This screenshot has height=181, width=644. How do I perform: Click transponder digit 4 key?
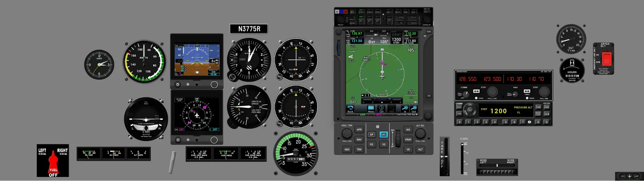tap(495, 122)
